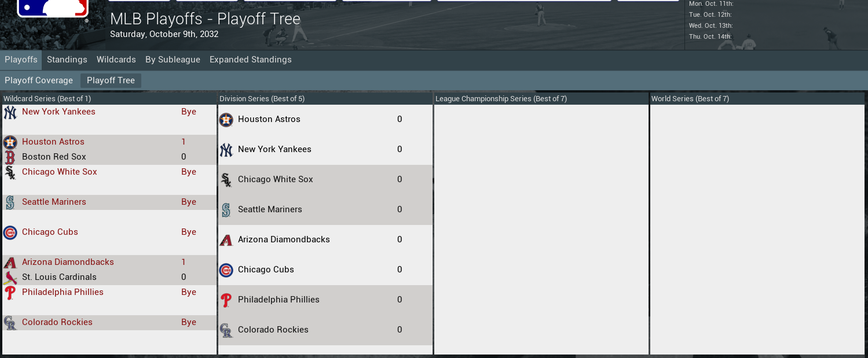Click the Diamondbacks logo in the Wildcard Series column
This screenshot has width=868, height=358.
10,263
